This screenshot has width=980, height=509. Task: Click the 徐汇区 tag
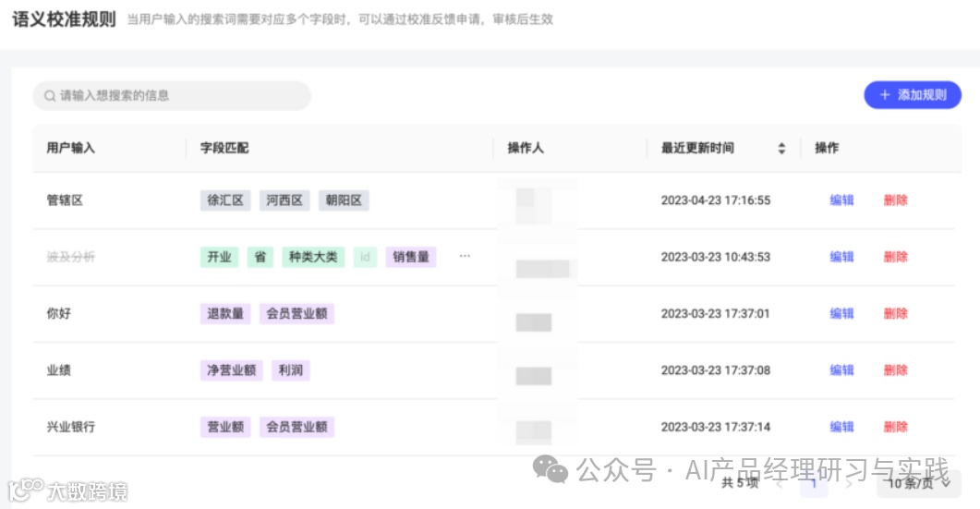click(x=225, y=200)
